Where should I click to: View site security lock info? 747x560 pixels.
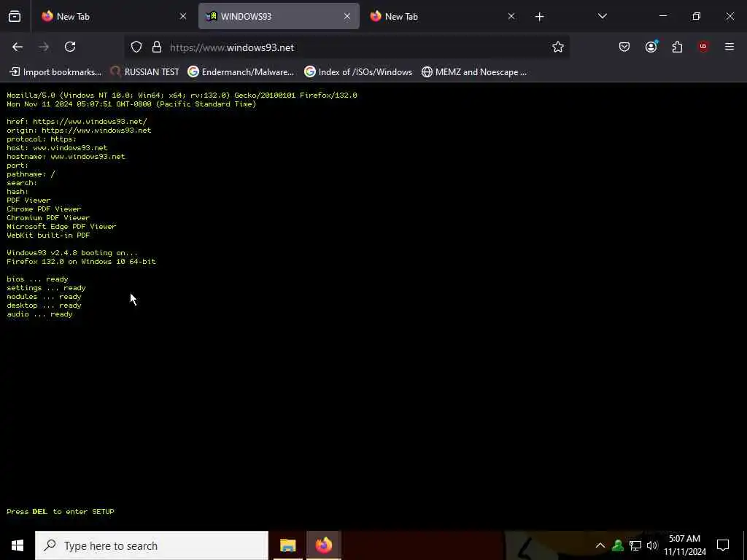pyautogui.click(x=157, y=47)
